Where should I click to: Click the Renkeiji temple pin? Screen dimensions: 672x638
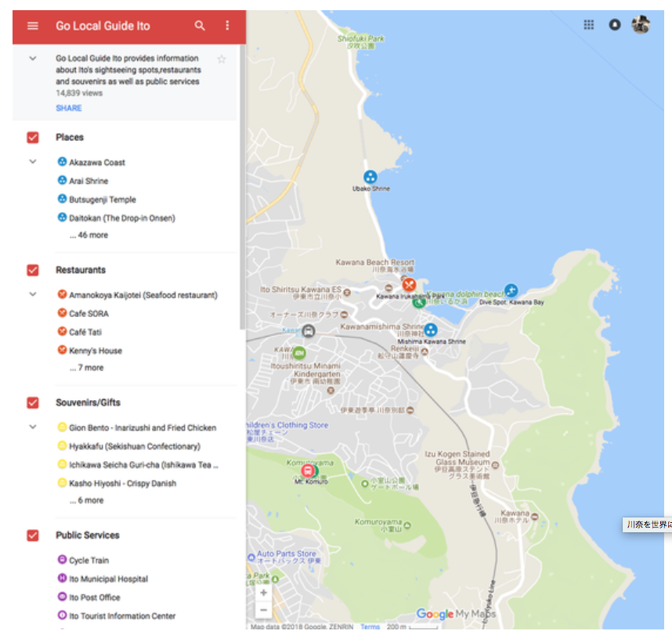click(x=425, y=351)
